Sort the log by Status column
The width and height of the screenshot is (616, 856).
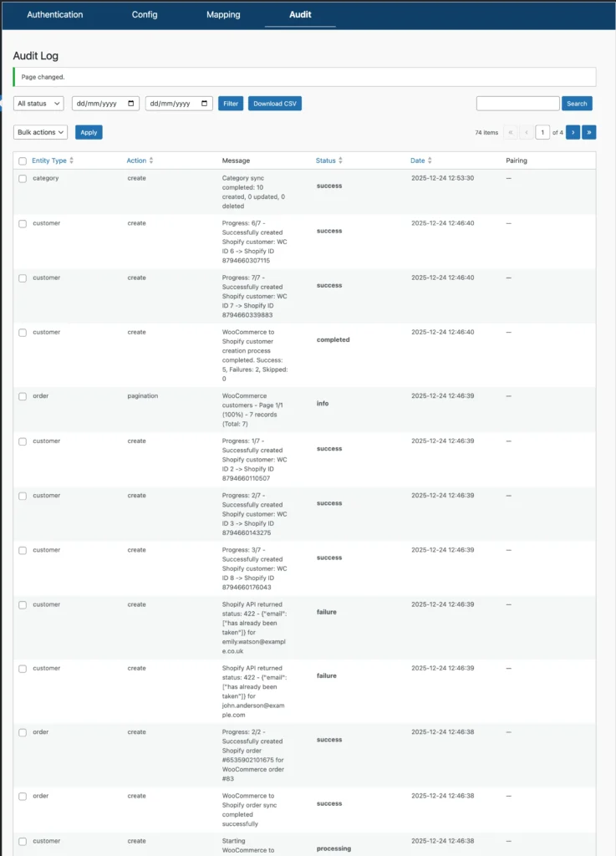[x=325, y=160]
